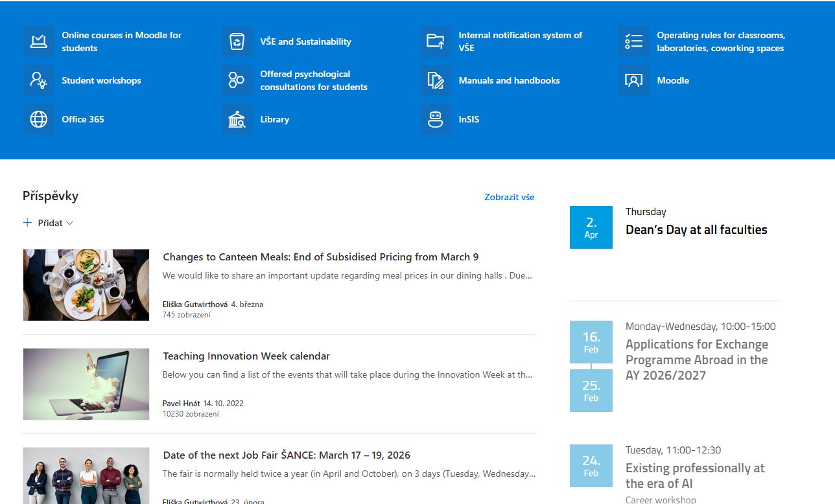The width and height of the screenshot is (835, 504).
Task: Click the Zobrazit vše link
Action: pos(509,197)
